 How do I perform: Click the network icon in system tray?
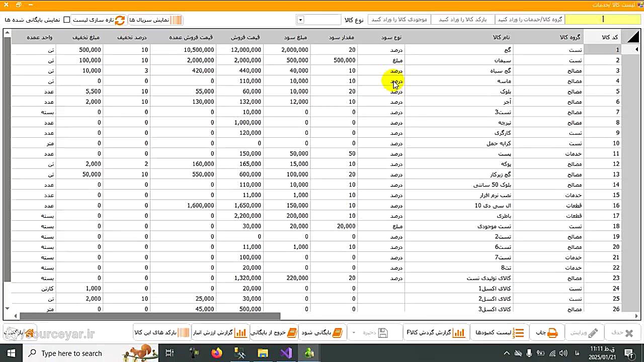tap(552, 353)
